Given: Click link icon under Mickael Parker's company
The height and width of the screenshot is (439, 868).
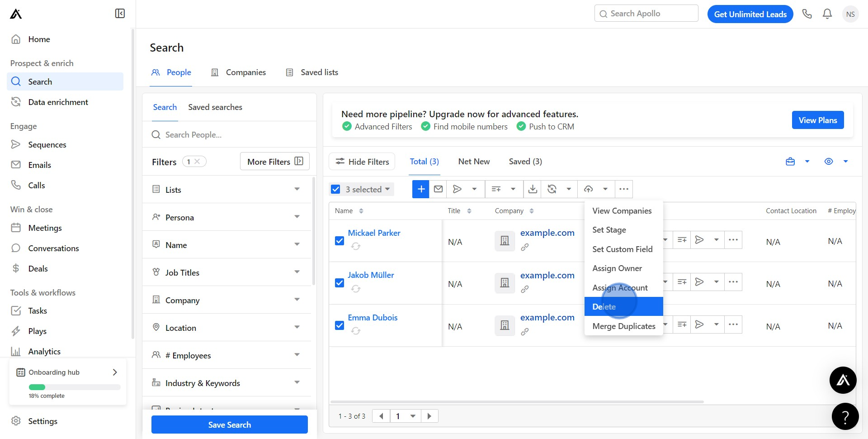Looking at the screenshot, I should (x=525, y=247).
